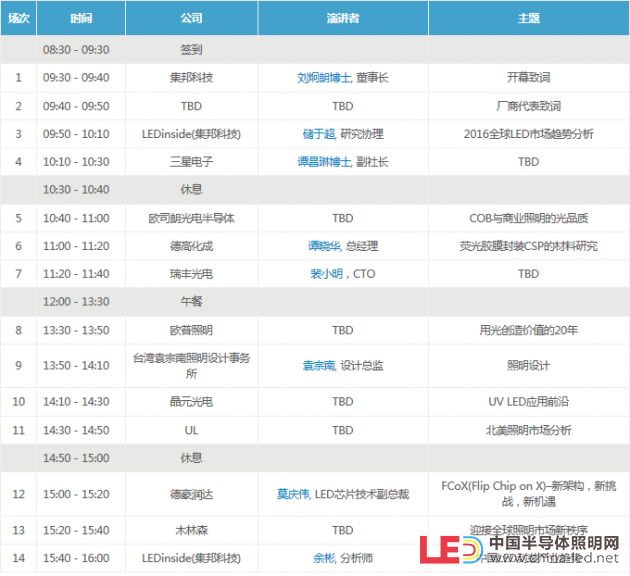
Task: Open speaker link 余彬
Action: click(324, 558)
